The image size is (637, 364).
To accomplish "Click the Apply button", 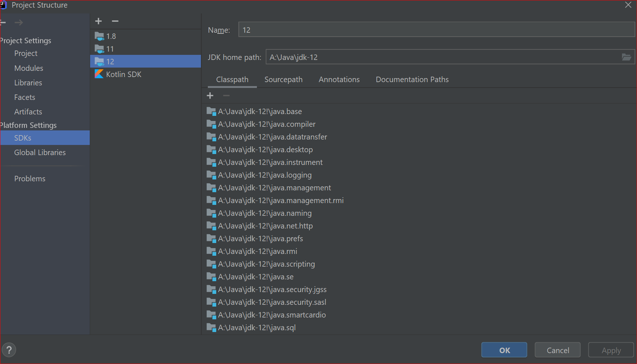I will 611,350.
